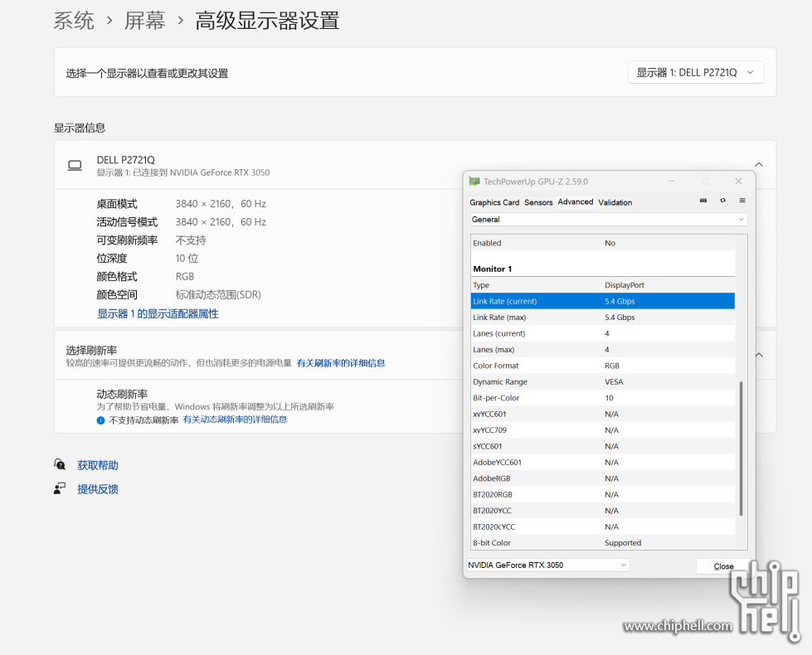The height and width of the screenshot is (655, 812).
Task: Select the xvYCC709 row
Action: [x=603, y=429]
